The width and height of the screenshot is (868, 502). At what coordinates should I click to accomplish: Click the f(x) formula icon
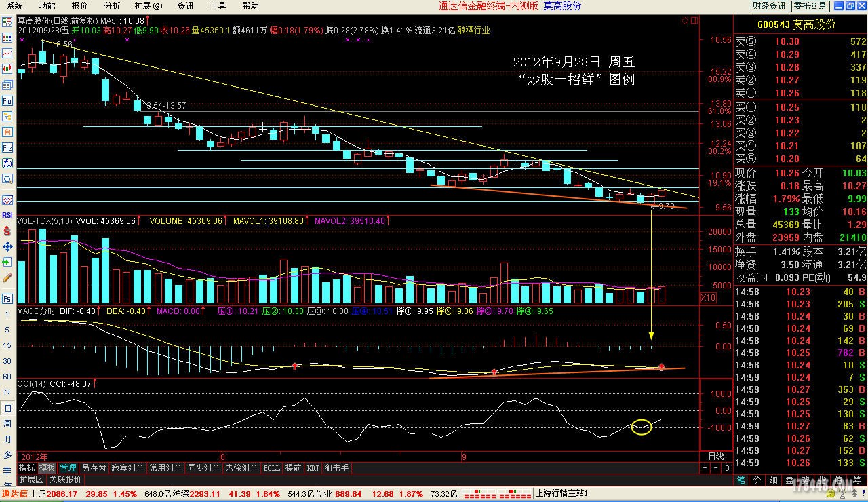coord(7,163)
